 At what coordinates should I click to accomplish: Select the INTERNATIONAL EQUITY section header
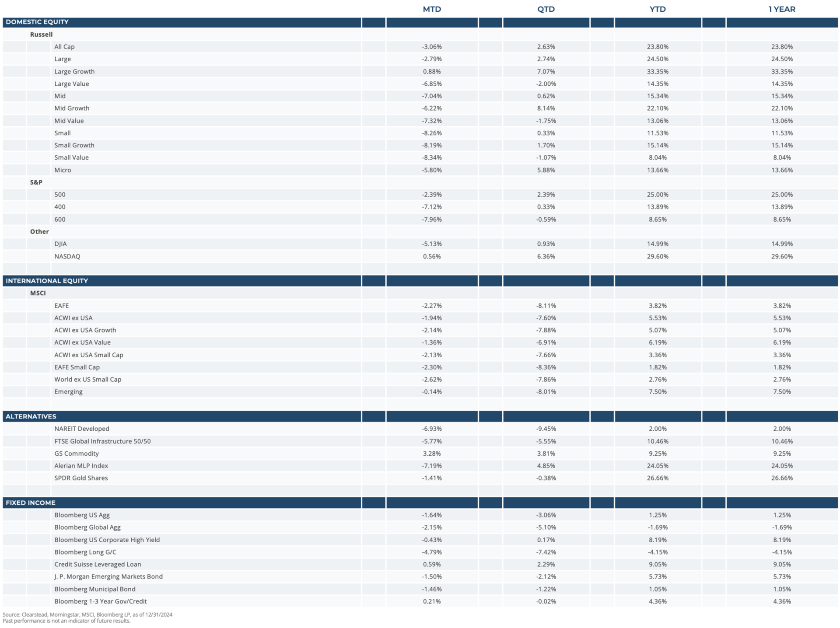click(47, 281)
